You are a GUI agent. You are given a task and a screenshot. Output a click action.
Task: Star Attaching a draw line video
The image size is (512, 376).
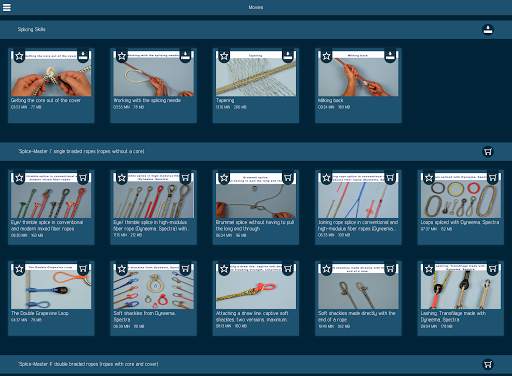click(224, 269)
